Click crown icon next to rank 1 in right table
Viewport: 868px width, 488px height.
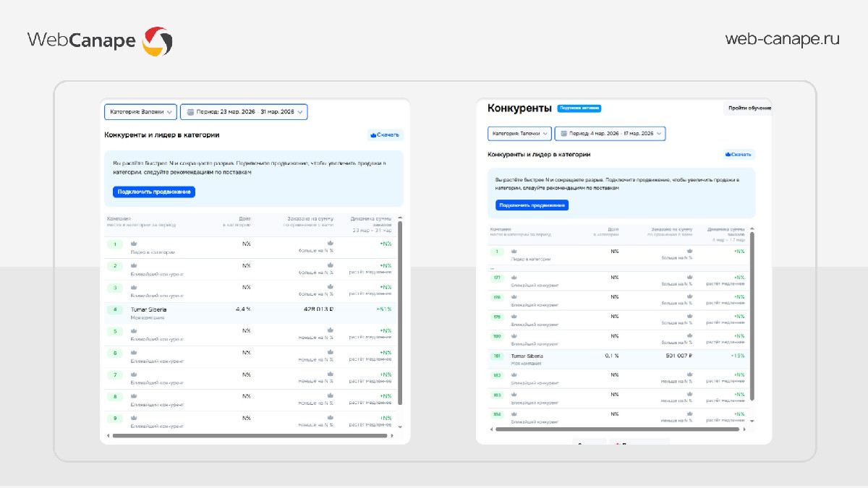click(x=514, y=252)
